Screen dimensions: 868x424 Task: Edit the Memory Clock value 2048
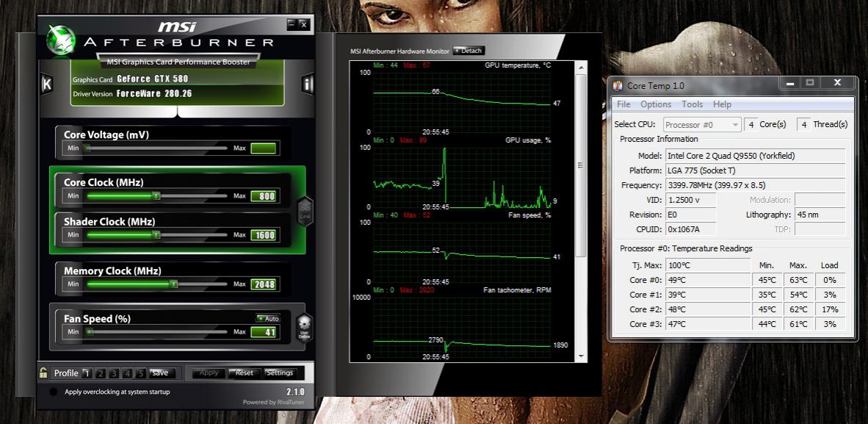(263, 284)
